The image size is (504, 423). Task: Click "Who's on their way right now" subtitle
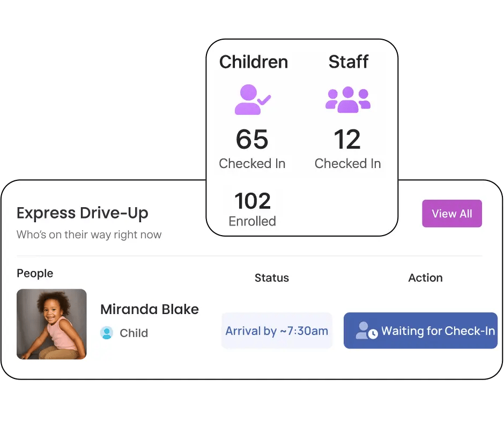point(89,235)
